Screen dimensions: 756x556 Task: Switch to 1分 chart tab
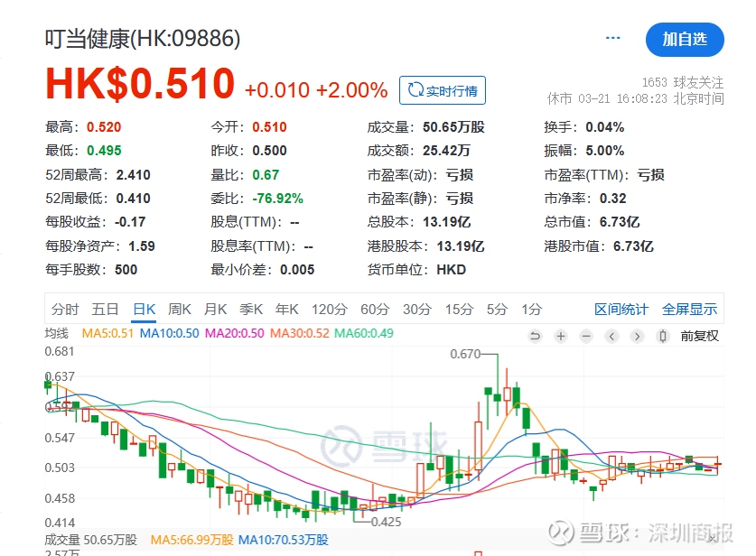pyautogui.click(x=532, y=309)
